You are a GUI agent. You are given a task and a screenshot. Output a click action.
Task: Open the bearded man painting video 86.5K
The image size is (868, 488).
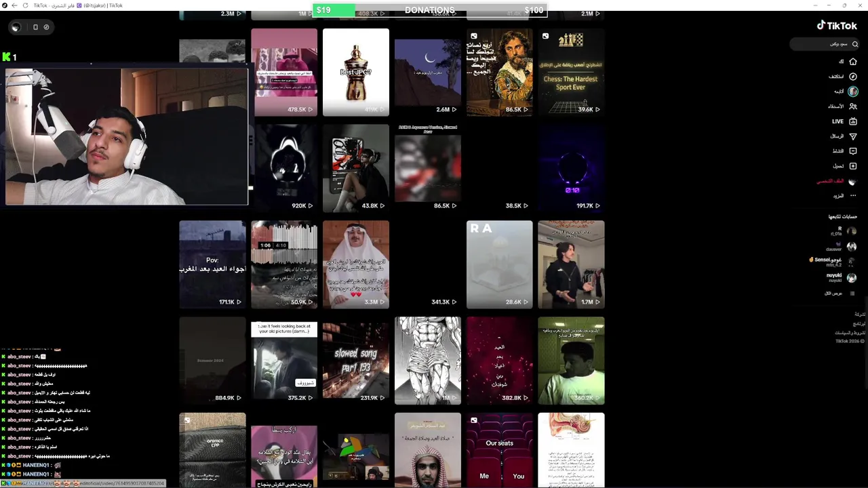click(499, 72)
